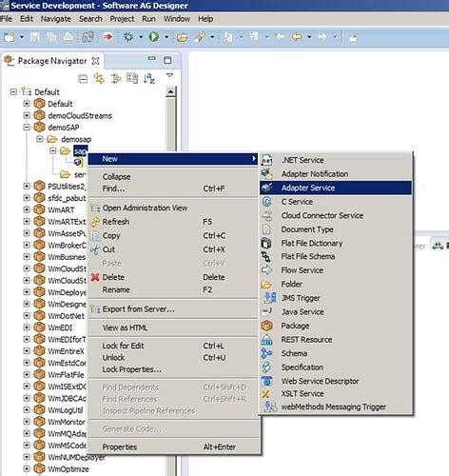Collapse the demosap folder node
The height and width of the screenshot is (476, 449).
tap(40, 139)
